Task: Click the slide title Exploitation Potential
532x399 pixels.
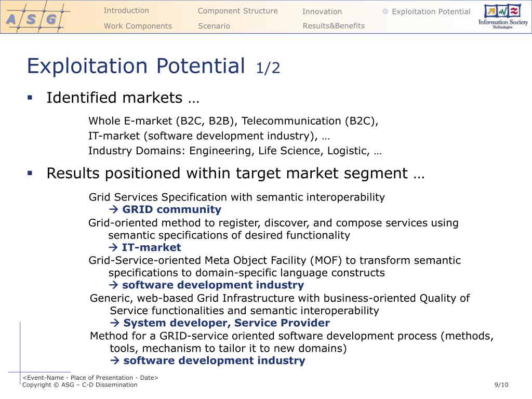Action: [136, 65]
